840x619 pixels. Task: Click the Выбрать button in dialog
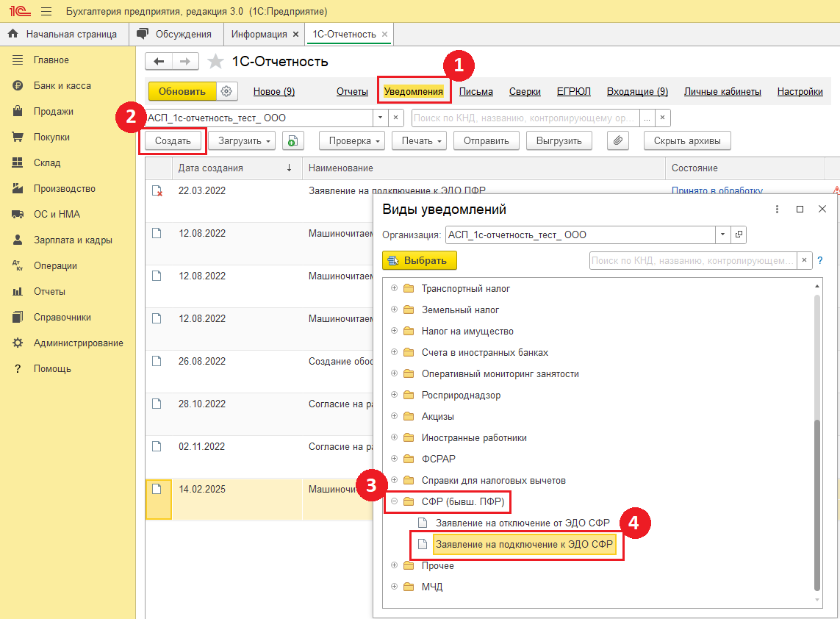(x=420, y=260)
